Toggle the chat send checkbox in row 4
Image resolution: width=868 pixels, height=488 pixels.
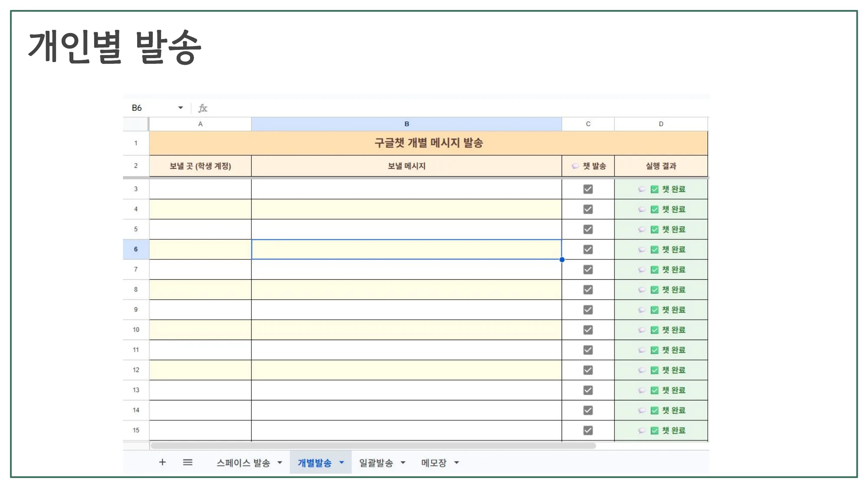click(588, 209)
